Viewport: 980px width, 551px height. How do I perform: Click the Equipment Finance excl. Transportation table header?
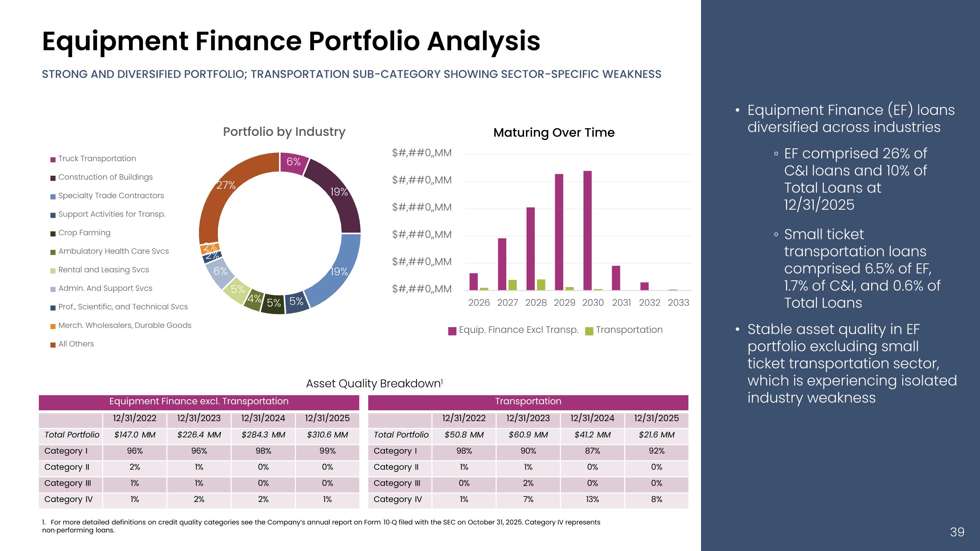tap(199, 401)
